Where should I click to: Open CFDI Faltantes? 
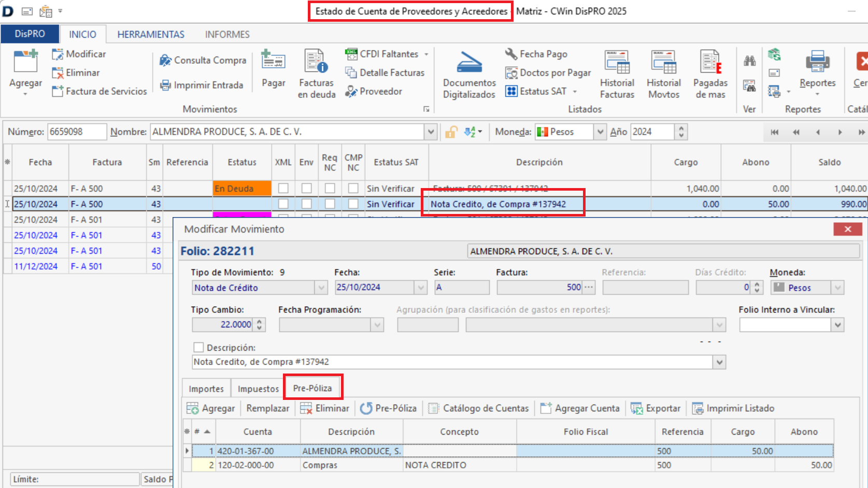[x=382, y=54]
